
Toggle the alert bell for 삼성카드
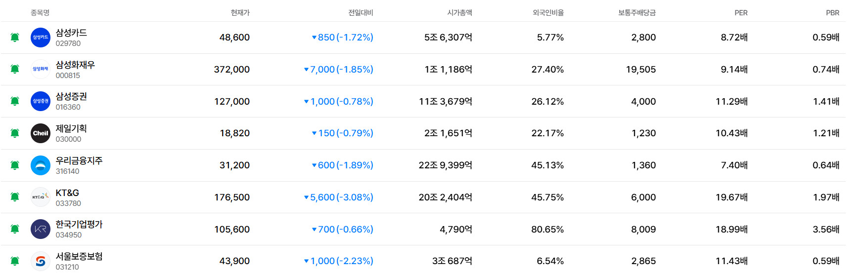[15, 38]
